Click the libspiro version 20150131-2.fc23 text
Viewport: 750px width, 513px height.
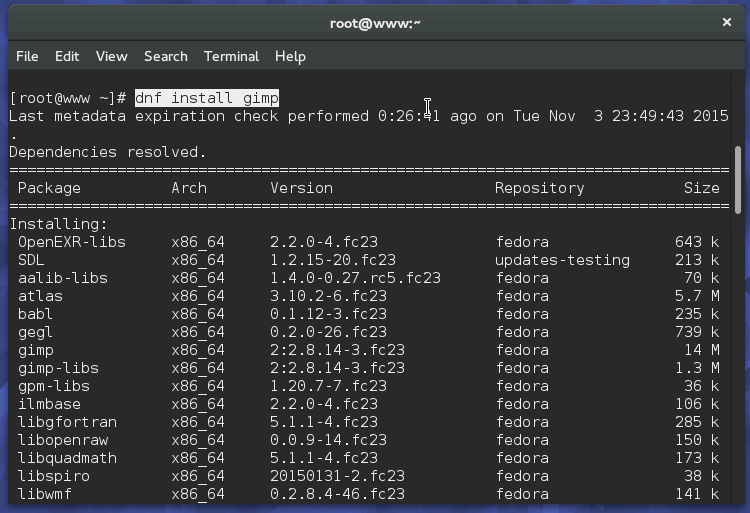coord(337,476)
